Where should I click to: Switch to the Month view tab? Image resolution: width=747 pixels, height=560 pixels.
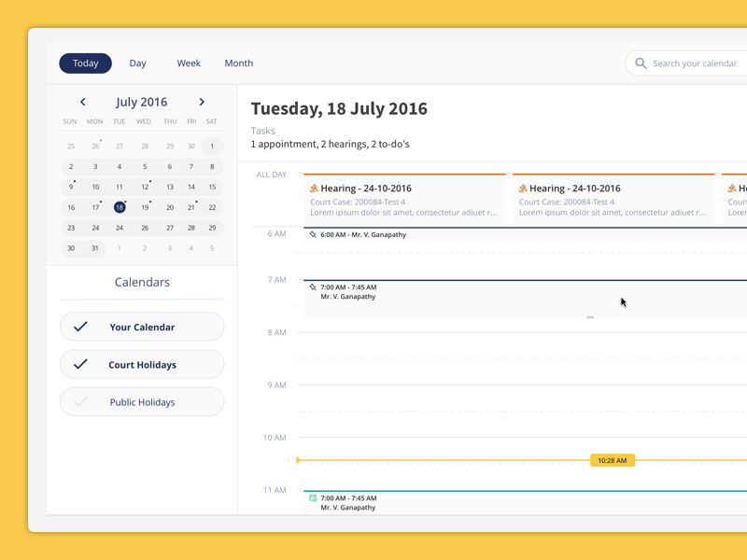(239, 63)
